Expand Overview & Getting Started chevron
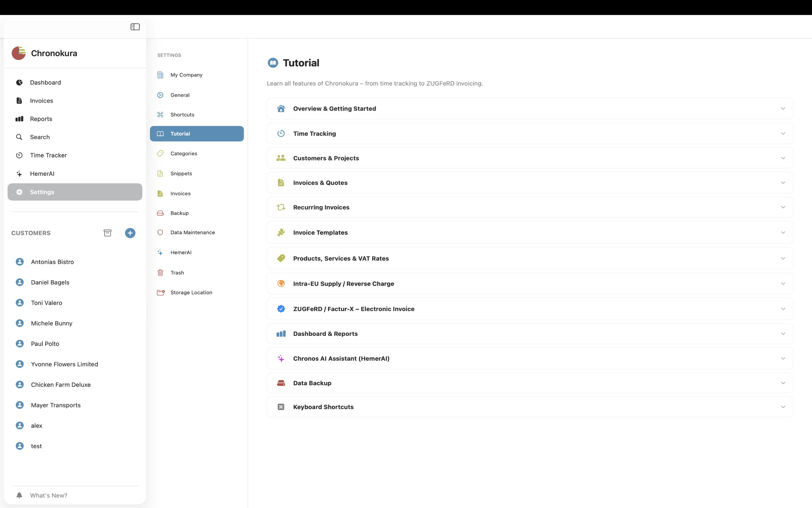812x508 pixels. pos(783,109)
